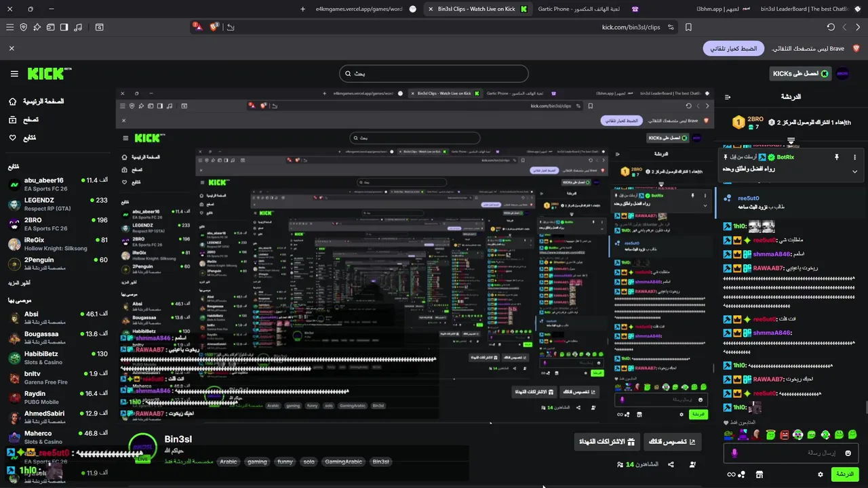This screenshot has width=868, height=488.
Task: Open chat settings gear icon
Action: tap(821, 474)
